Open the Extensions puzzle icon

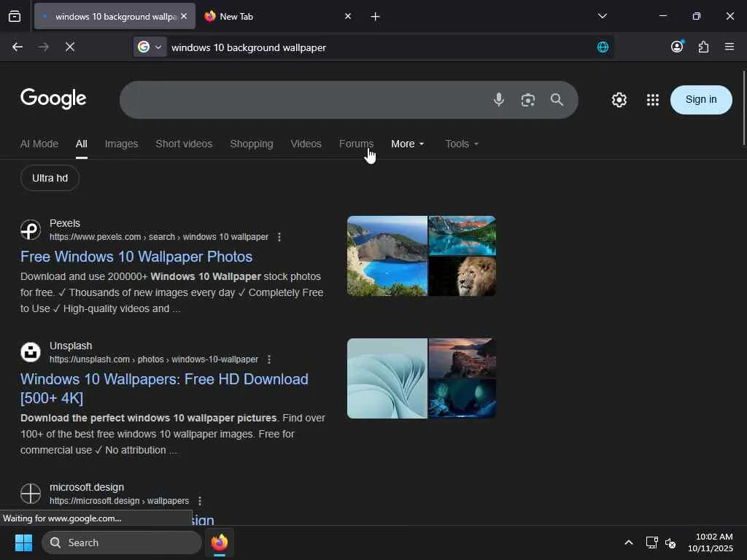click(x=703, y=47)
